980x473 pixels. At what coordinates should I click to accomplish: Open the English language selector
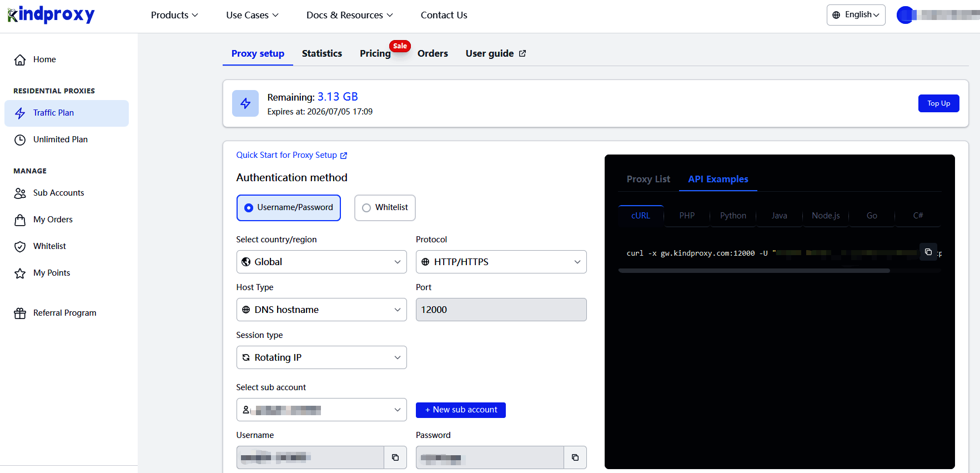[856, 15]
